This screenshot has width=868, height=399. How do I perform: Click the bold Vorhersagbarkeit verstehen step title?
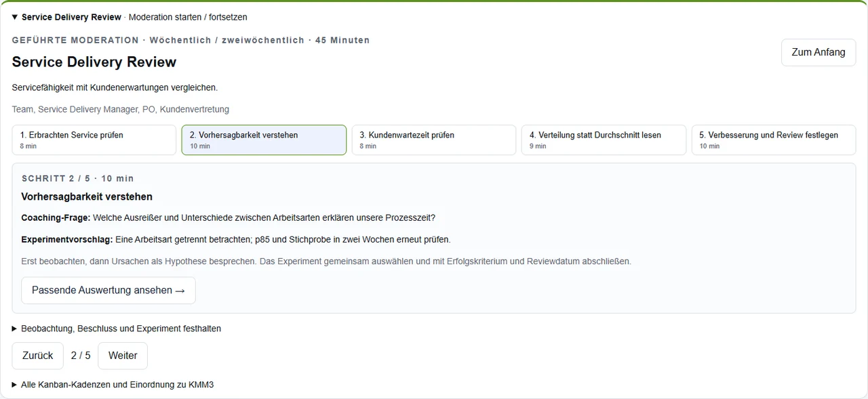click(87, 196)
